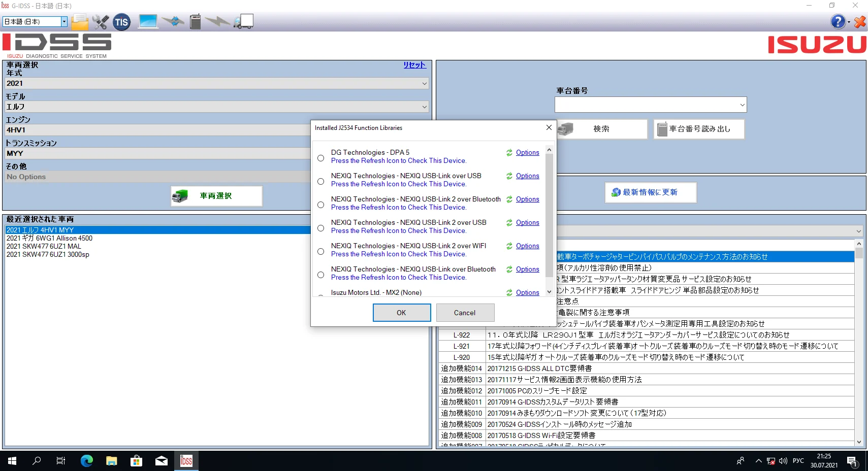Click the handheld scan device toolbar icon
The height and width of the screenshot is (471, 868).
196,21
